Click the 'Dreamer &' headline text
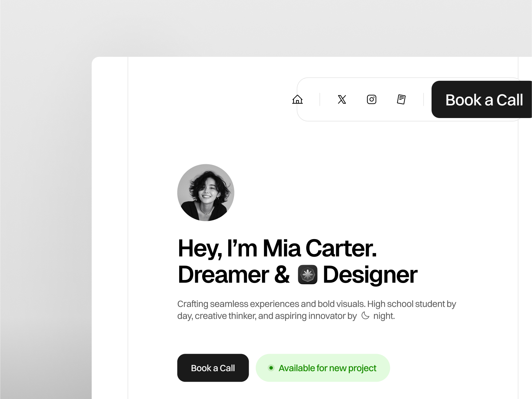 [x=234, y=275]
